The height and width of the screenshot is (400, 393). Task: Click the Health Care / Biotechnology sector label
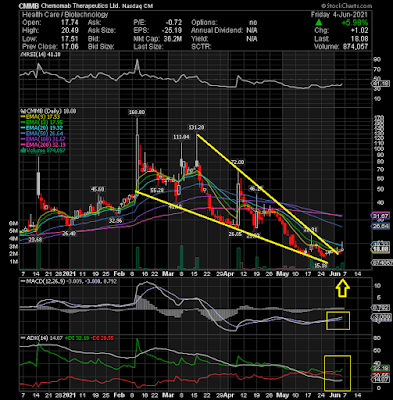[x=65, y=15]
